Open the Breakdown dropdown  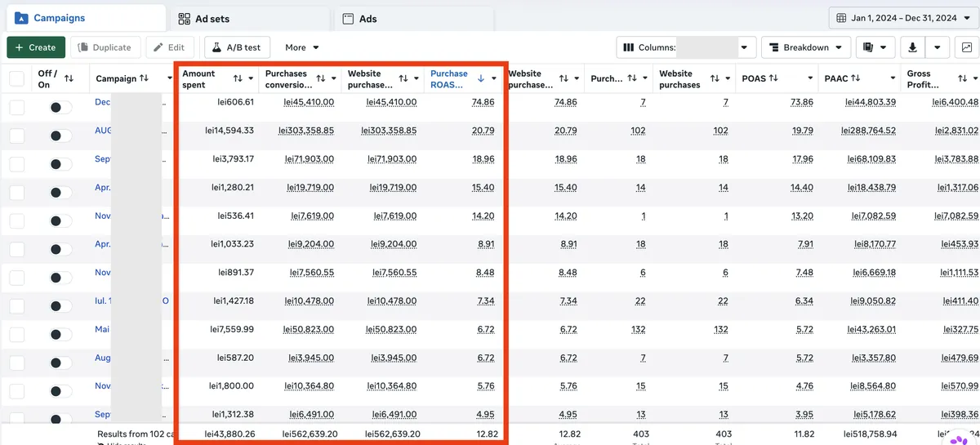(807, 47)
